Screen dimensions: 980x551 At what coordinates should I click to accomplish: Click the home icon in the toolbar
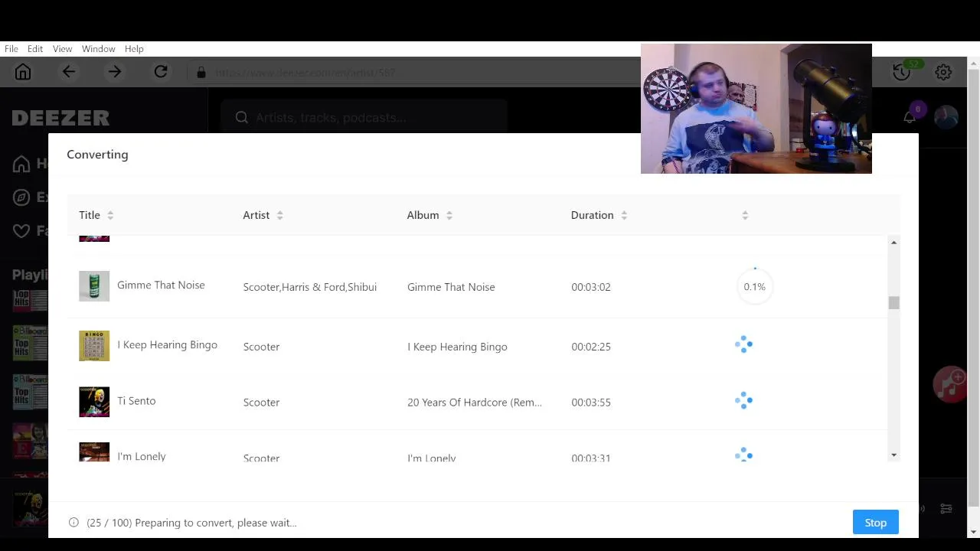click(x=23, y=72)
